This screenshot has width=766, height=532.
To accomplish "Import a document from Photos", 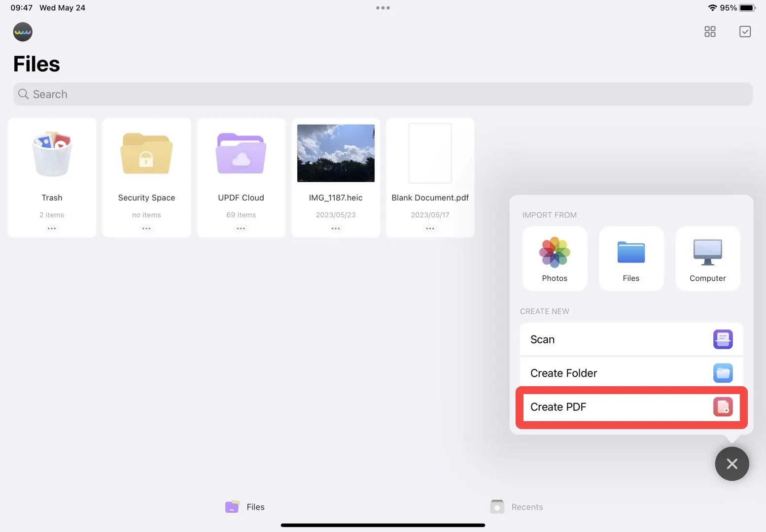I will tap(555, 258).
